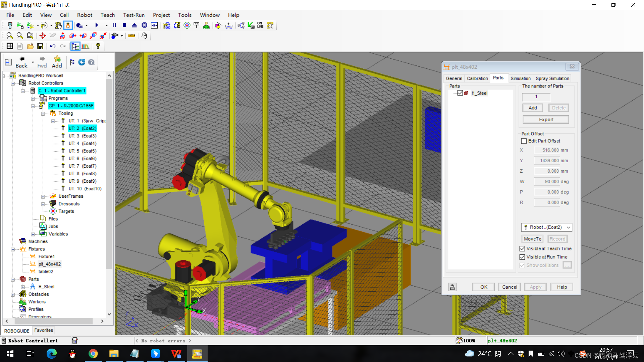
Task: Click Cancel in the dialog
Action: [509, 287]
